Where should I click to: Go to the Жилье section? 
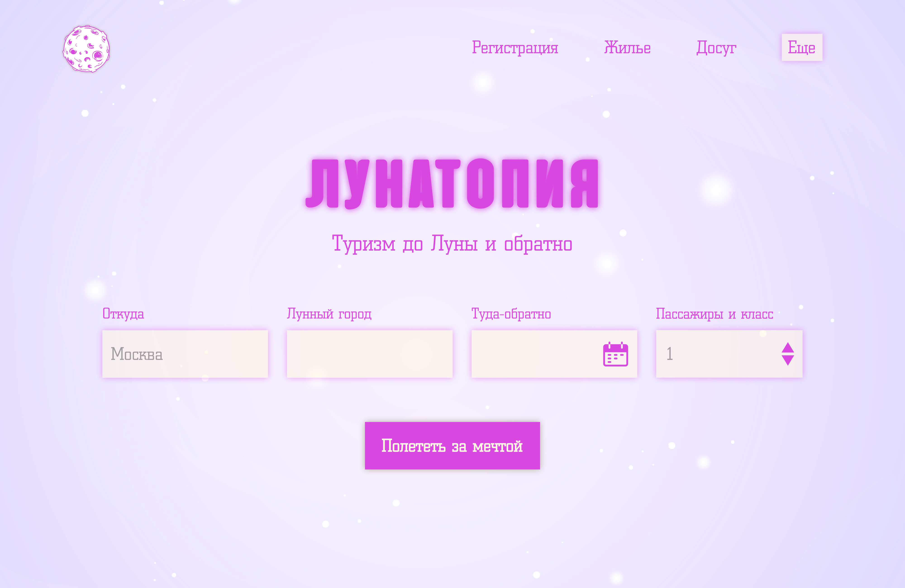[627, 48]
